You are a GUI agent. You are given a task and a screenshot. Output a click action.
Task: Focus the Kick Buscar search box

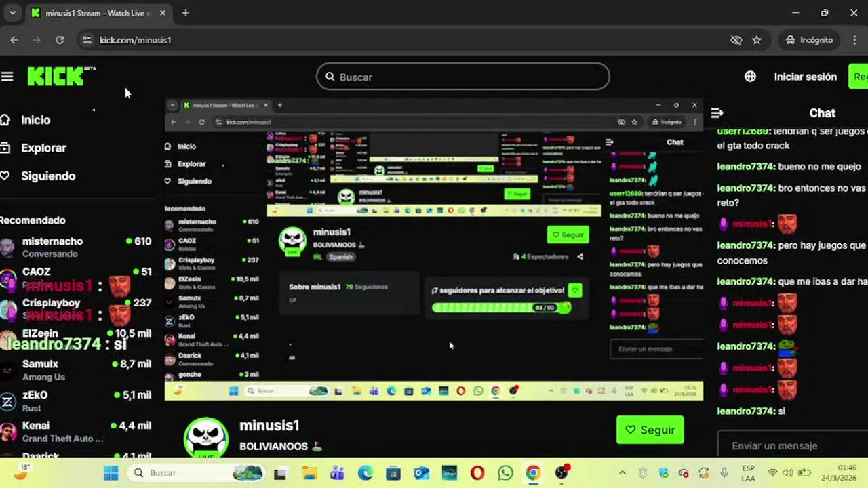pos(463,77)
